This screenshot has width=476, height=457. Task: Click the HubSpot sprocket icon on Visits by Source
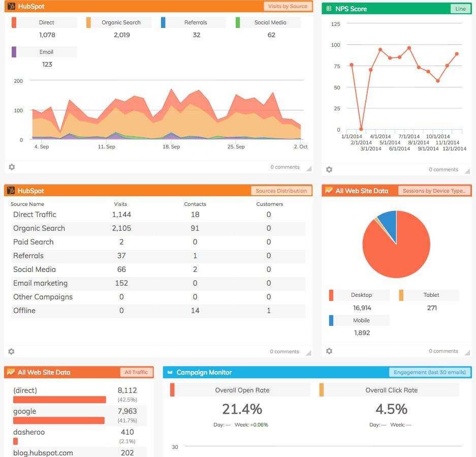tap(11, 7)
